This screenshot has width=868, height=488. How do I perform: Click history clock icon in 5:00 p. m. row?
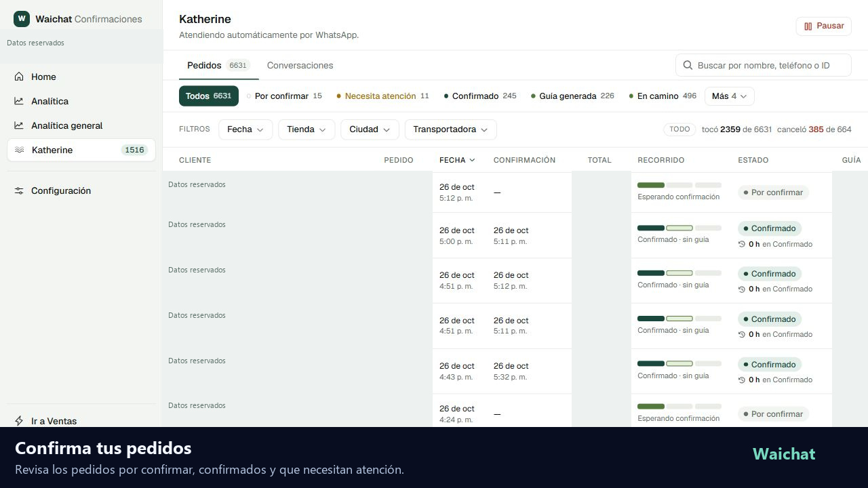[742, 244]
